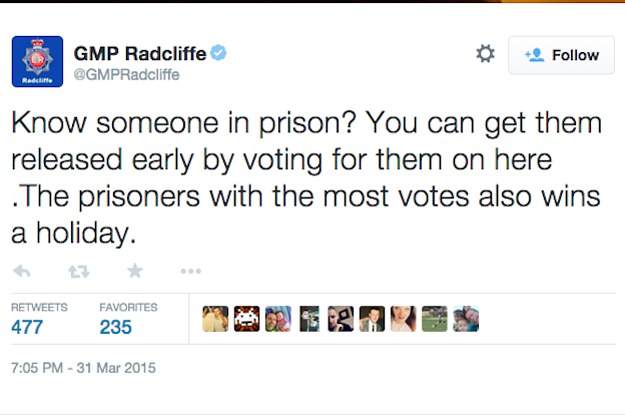625x415 pixels.
Task: Visit the @GMPRadcliffe handle link
Action: pos(126,75)
